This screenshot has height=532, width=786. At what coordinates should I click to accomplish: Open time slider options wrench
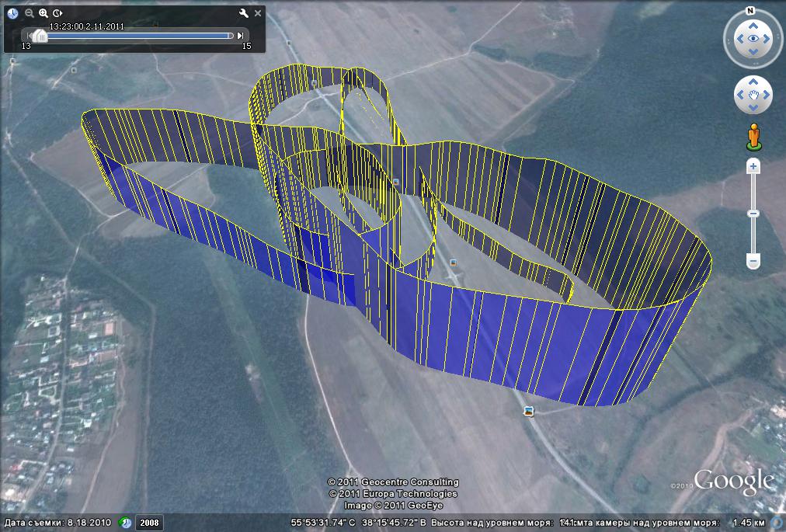(x=243, y=13)
